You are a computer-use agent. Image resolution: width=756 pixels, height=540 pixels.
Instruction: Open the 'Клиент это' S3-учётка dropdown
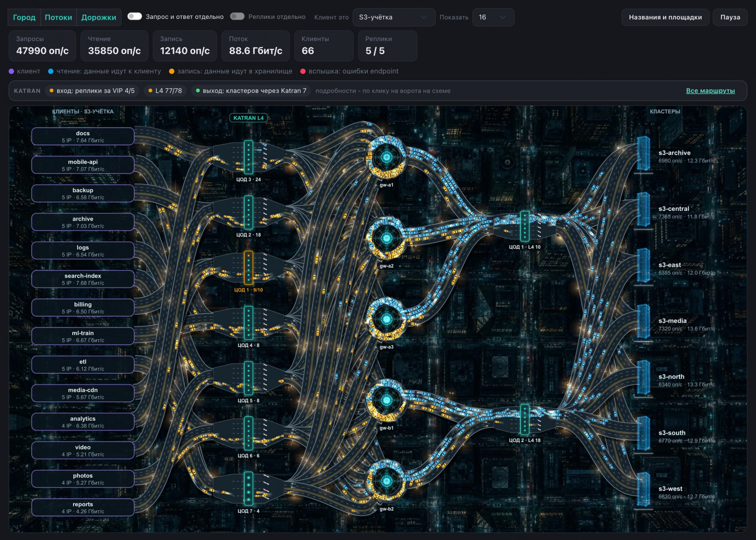[394, 17]
